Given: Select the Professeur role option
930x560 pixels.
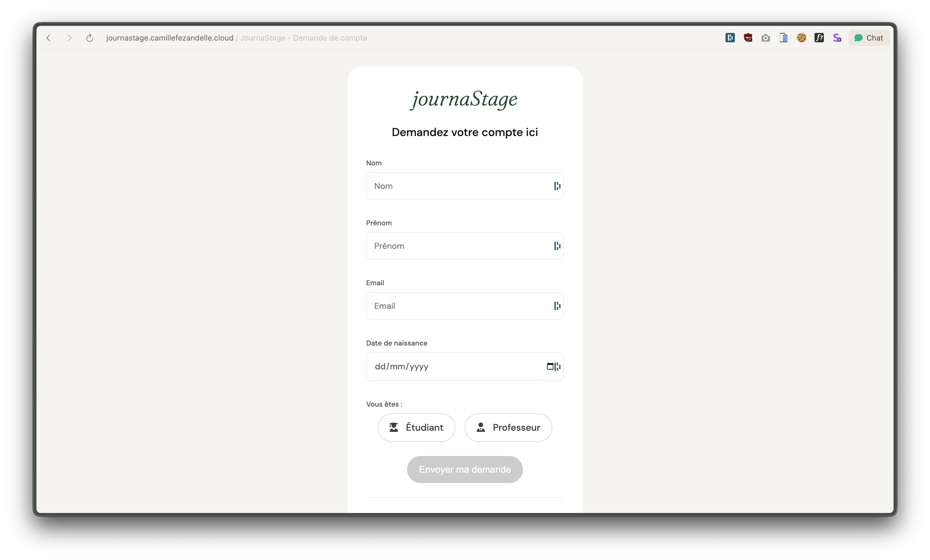Looking at the screenshot, I should [x=508, y=427].
